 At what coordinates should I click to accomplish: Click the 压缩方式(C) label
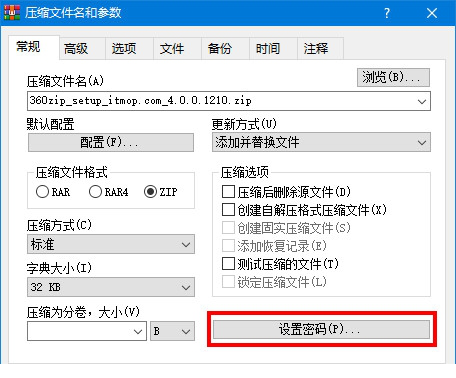(x=59, y=225)
